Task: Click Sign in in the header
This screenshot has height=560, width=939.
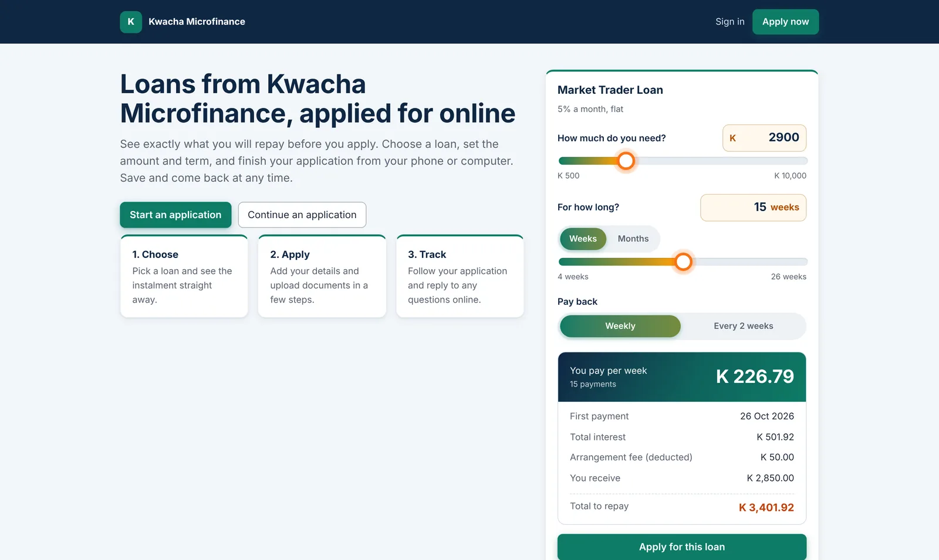Action: (729, 22)
